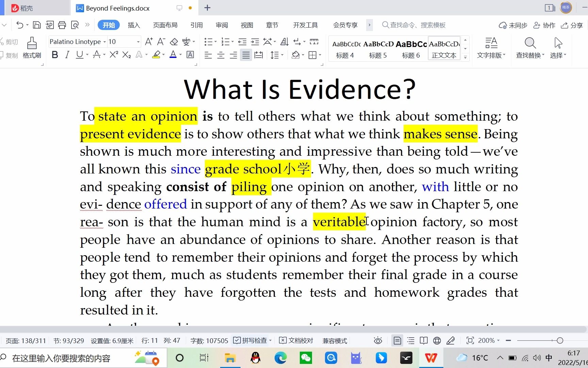
Task: Open the 审阅 ribbon tab
Action: (222, 25)
